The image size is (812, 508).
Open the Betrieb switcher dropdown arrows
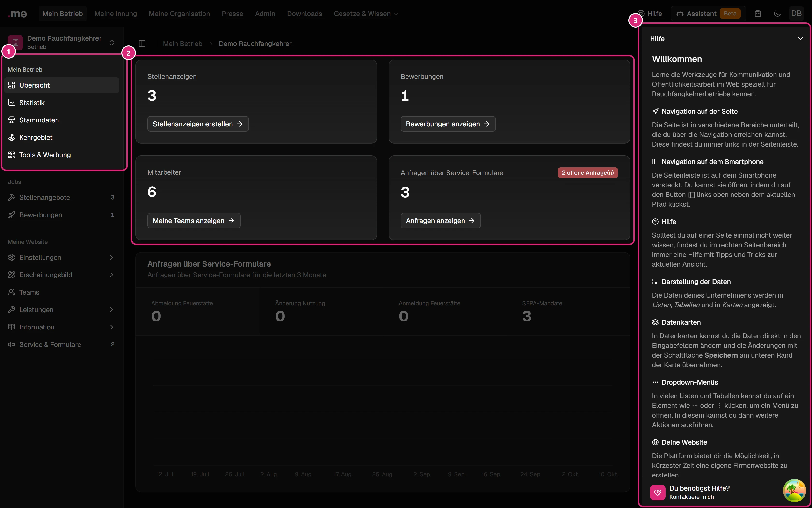pos(112,43)
